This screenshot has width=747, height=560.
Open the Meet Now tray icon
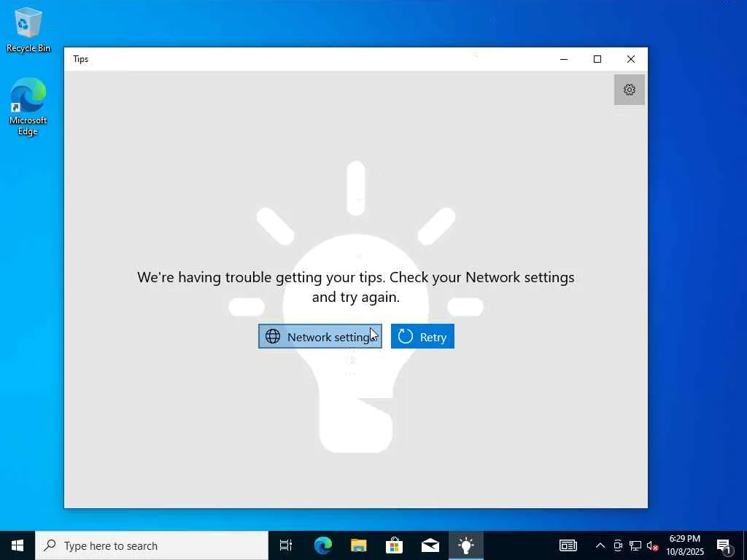pyautogui.click(x=617, y=545)
